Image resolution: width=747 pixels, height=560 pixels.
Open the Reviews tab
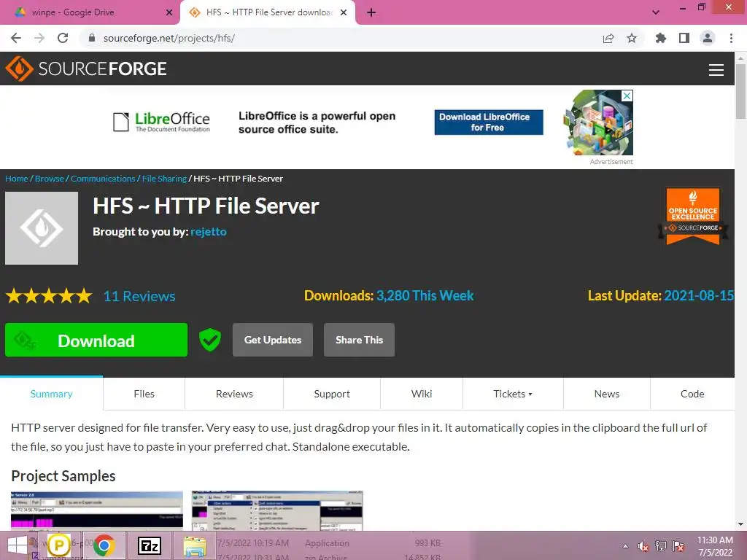point(234,394)
